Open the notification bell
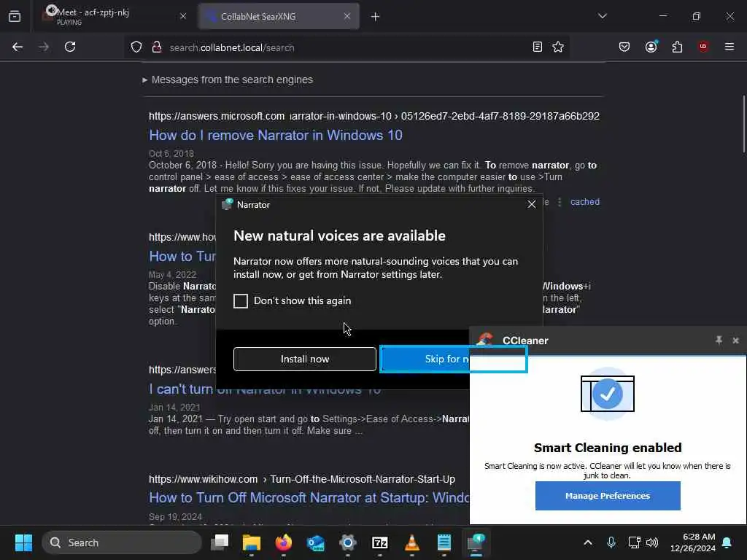Image resolution: width=747 pixels, height=560 pixels. [x=727, y=542]
